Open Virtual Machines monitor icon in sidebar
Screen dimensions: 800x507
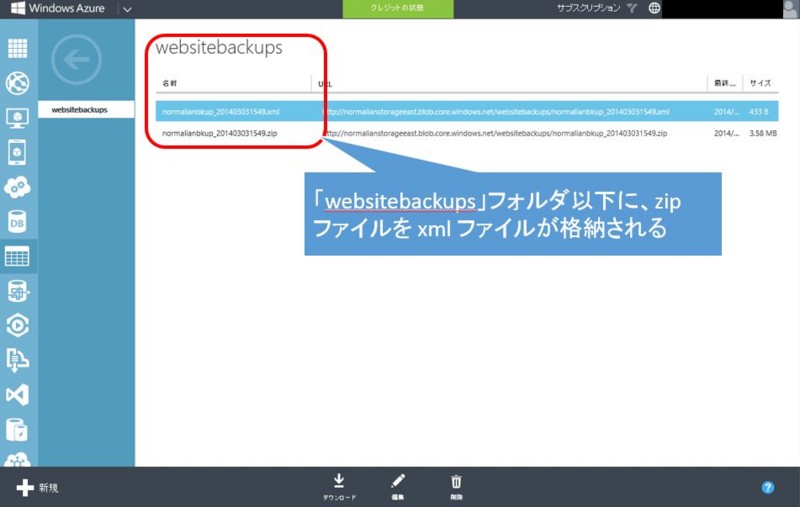click(17, 118)
